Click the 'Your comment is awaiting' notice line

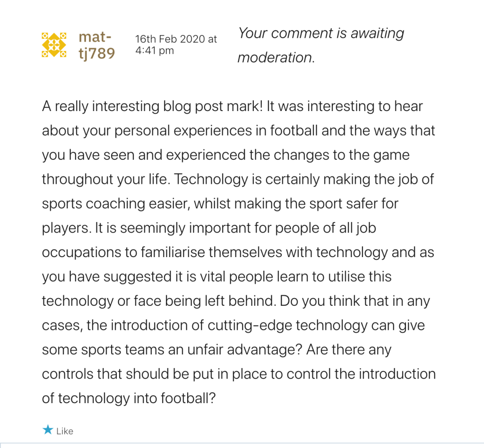point(321,33)
